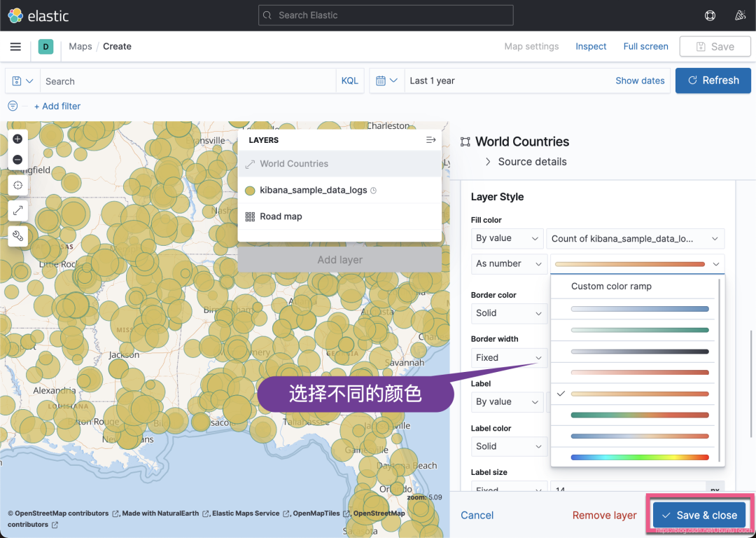Screen dimensions: 756x538
Task: Click the map expand arrows icon
Action: click(17, 211)
